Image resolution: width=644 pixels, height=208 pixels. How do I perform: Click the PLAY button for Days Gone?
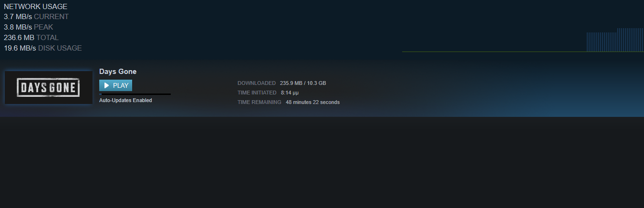tap(115, 85)
